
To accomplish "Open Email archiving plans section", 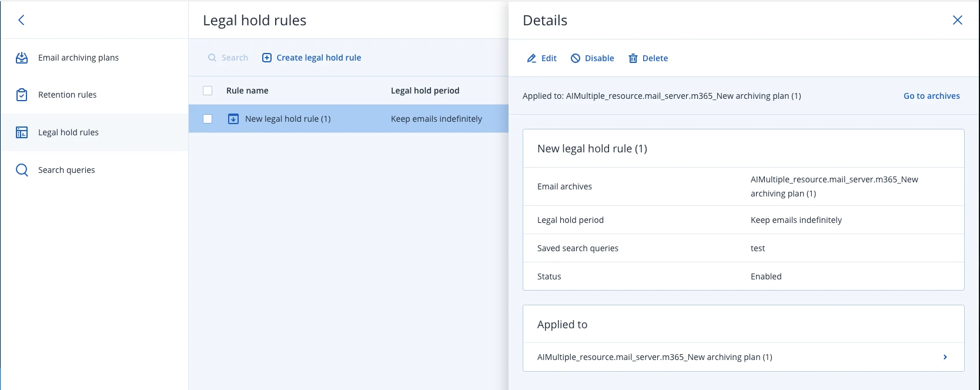I will pos(78,58).
